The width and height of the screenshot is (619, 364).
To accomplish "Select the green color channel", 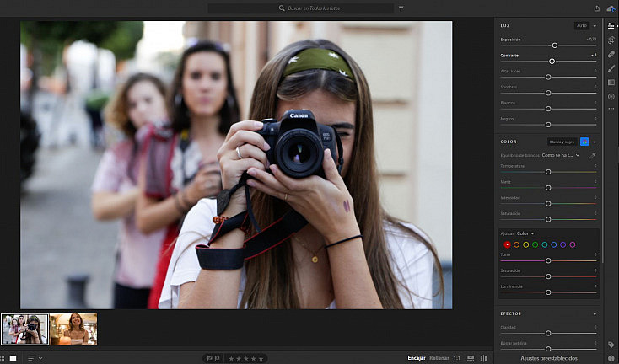I will [x=535, y=244].
